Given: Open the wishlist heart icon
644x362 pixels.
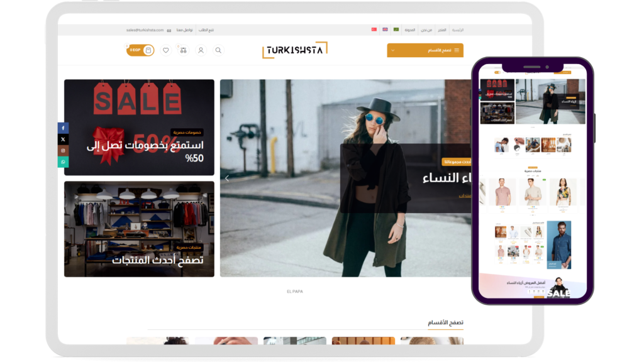Looking at the screenshot, I should pos(165,50).
